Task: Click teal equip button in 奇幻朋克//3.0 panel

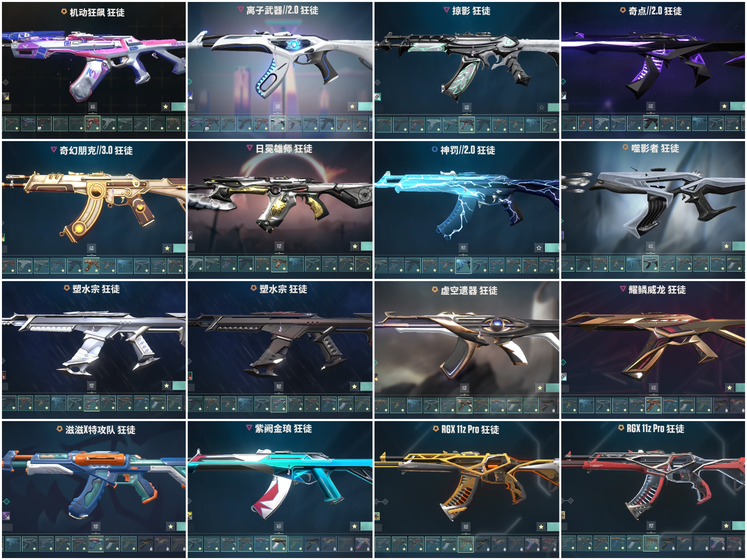Action: pos(179,248)
